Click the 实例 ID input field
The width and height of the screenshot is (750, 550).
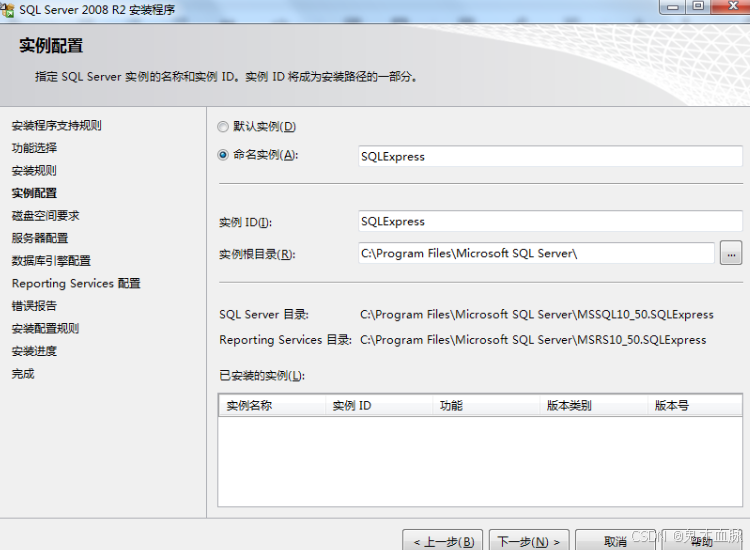pyautogui.click(x=550, y=221)
